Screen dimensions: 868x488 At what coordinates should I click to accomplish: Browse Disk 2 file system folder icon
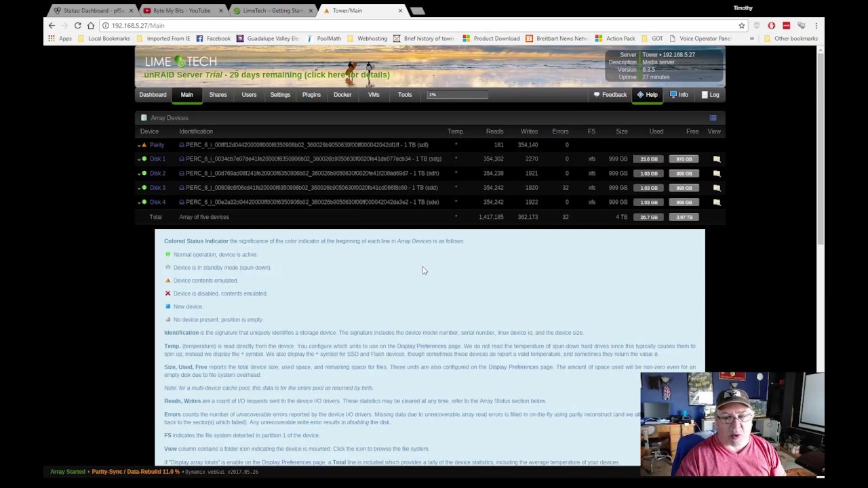point(717,174)
